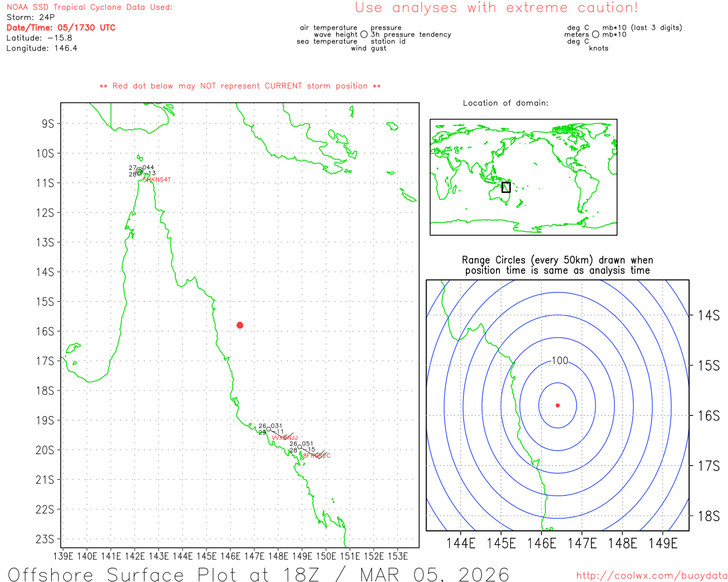Click the pressure value 044 near 5HKNS4T

click(148, 168)
